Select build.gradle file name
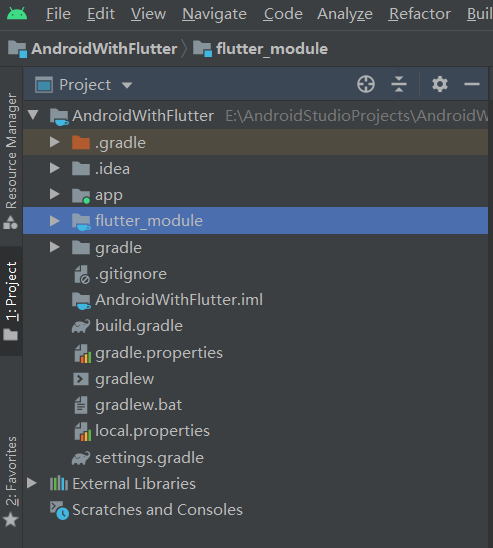 tap(139, 326)
